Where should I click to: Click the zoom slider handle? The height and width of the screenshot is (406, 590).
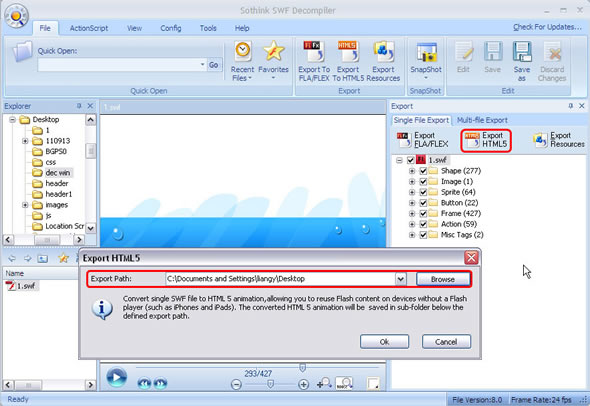coord(270,384)
